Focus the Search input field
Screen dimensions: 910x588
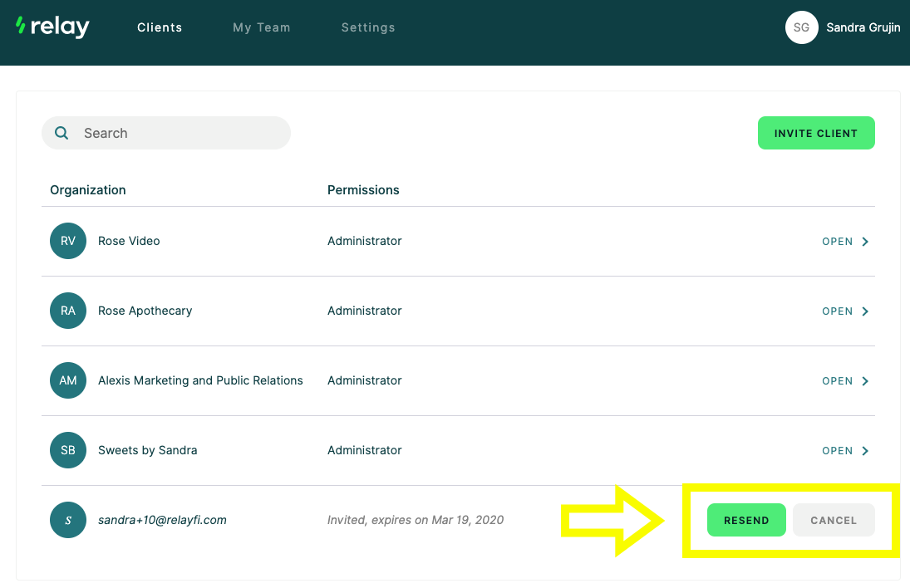click(166, 133)
